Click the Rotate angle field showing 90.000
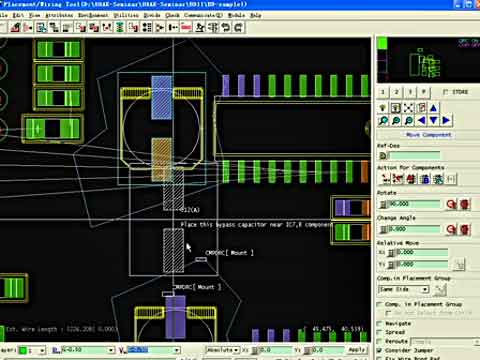This screenshot has width=480, height=360. [x=414, y=204]
